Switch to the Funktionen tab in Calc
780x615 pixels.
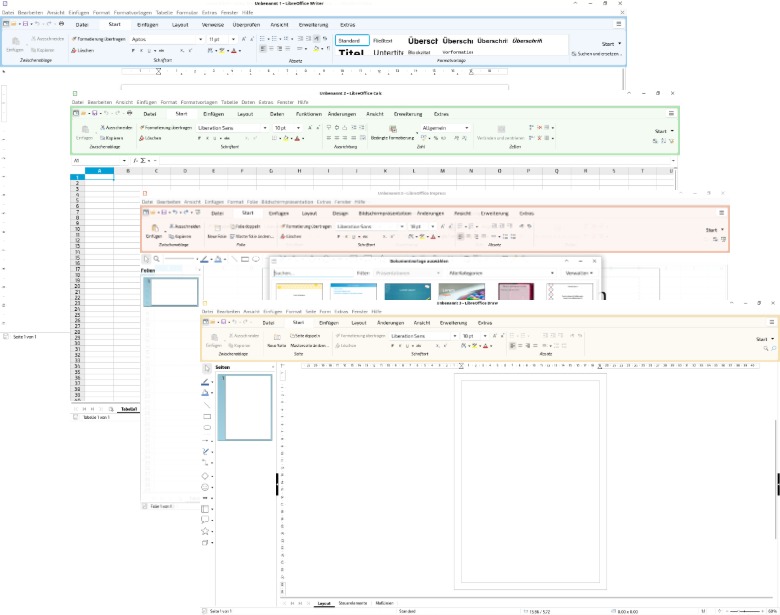(x=308, y=114)
